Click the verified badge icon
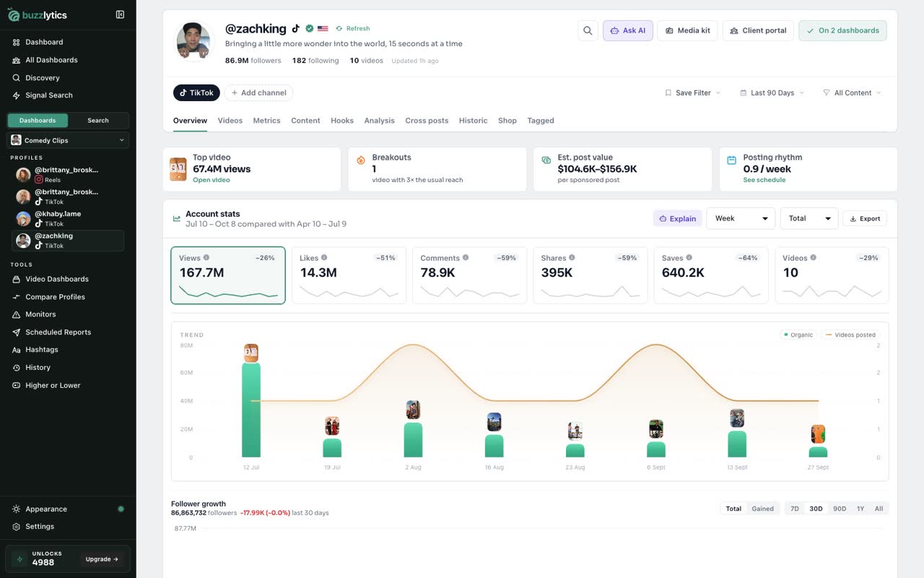The width and height of the screenshot is (924, 578). [x=310, y=29]
